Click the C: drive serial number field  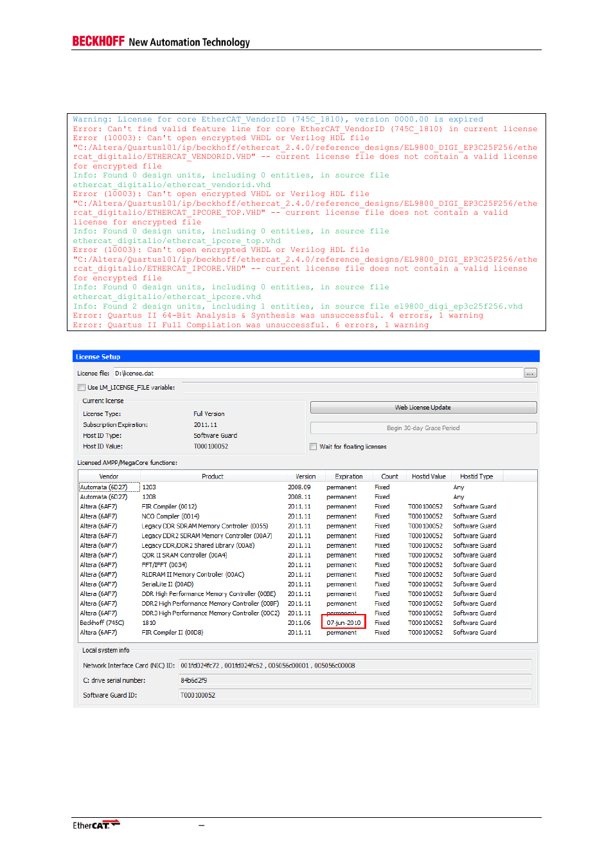(355, 680)
